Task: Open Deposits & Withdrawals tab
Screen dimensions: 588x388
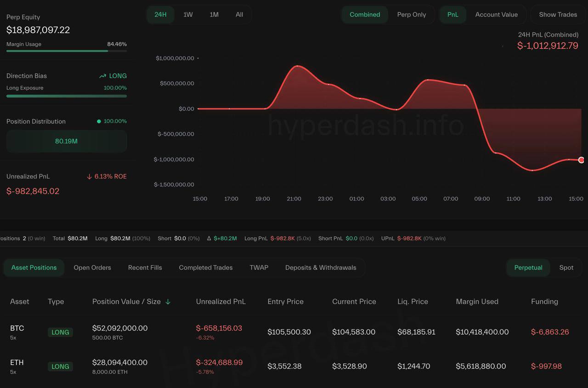Action: (x=321, y=268)
